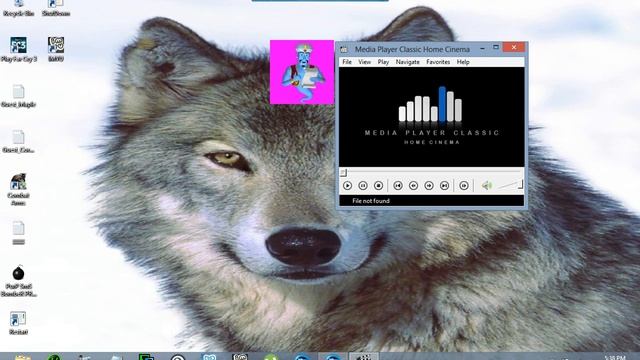Skip to previous track in the player

[x=398, y=186]
